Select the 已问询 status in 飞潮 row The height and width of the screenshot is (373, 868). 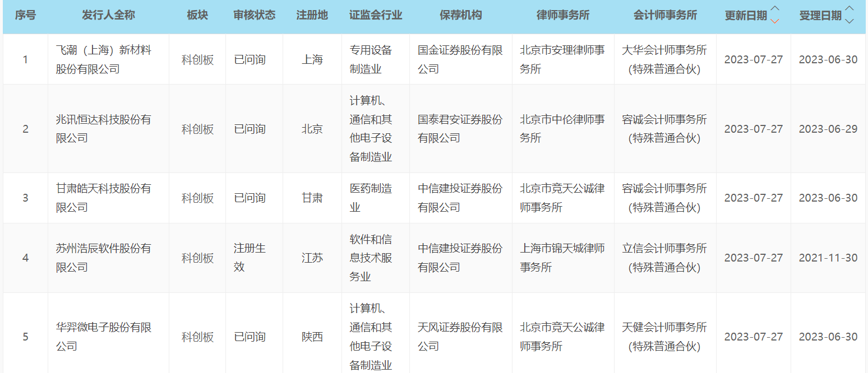(250, 59)
